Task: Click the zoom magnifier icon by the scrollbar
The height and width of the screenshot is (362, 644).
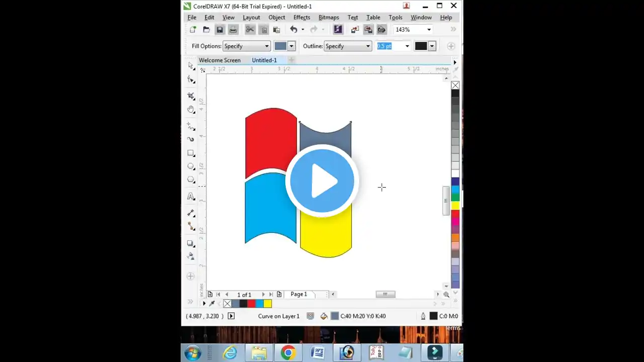Action: 446,295
